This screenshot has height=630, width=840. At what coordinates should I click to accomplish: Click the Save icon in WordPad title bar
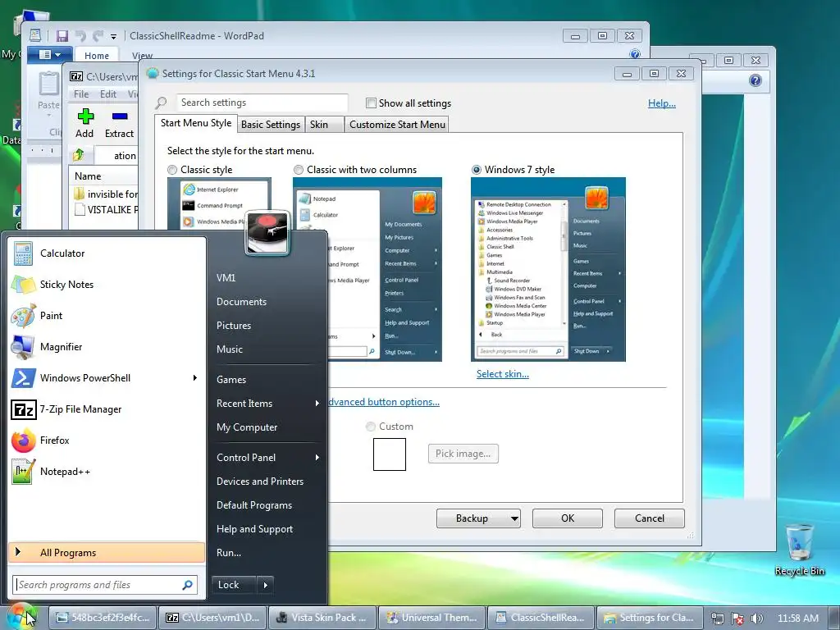click(x=62, y=36)
